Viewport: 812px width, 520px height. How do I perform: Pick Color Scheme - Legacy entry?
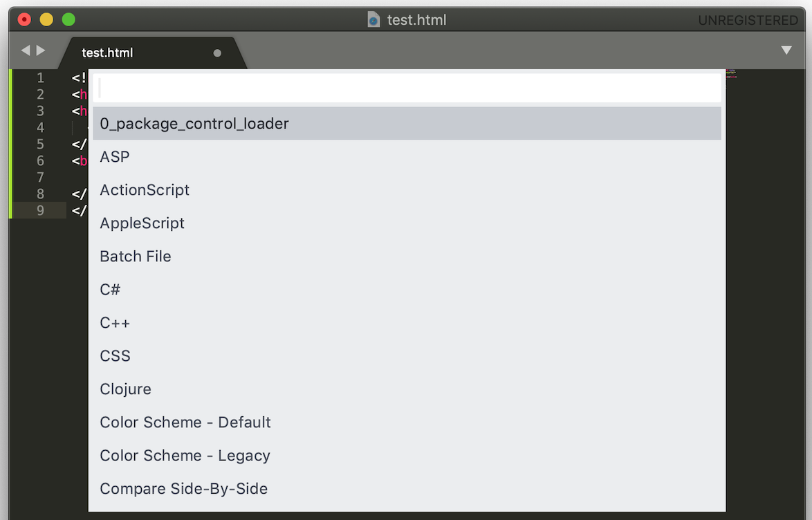pos(407,455)
